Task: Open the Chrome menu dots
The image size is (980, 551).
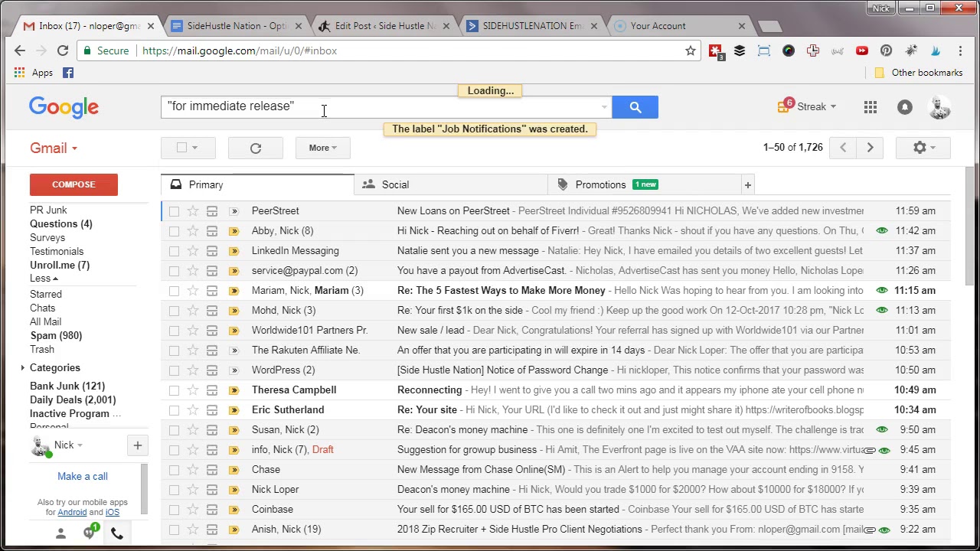Action: coord(960,51)
